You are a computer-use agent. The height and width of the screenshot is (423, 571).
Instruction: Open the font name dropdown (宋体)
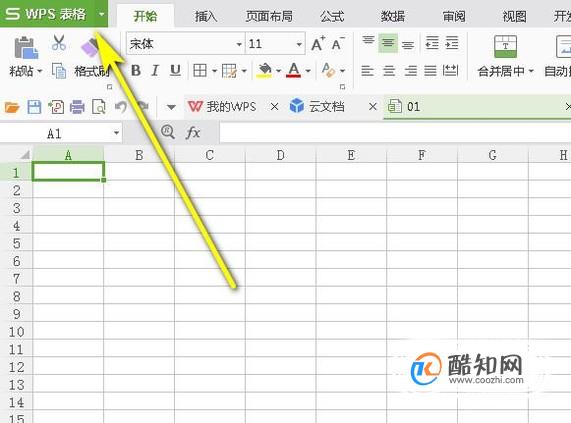click(239, 44)
